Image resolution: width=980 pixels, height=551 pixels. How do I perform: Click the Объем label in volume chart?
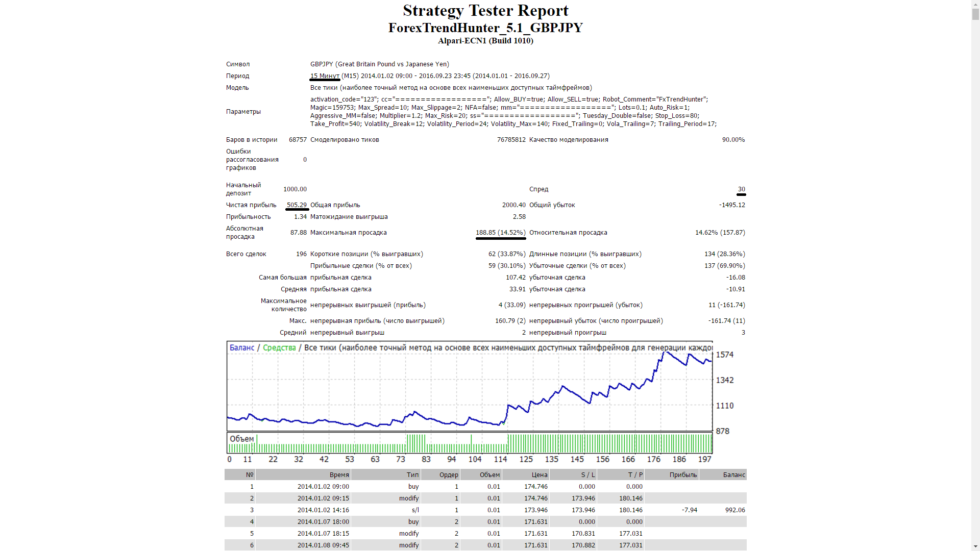[x=241, y=439]
